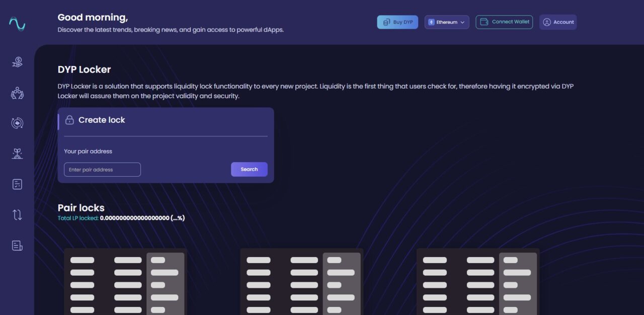Click the Buy DYP button
This screenshot has width=644, height=315.
pyautogui.click(x=397, y=22)
